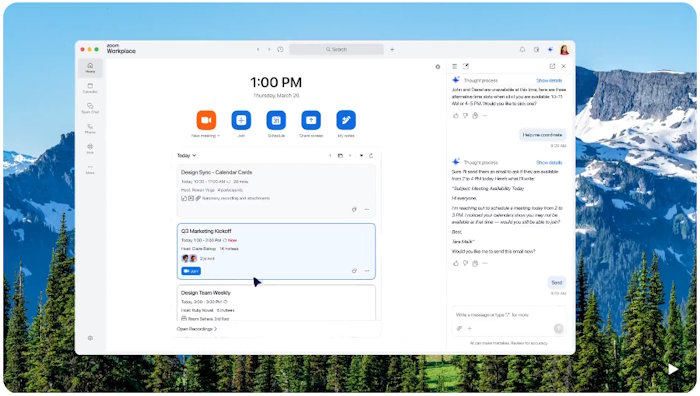Open Calendar in the left sidebar

[90, 88]
